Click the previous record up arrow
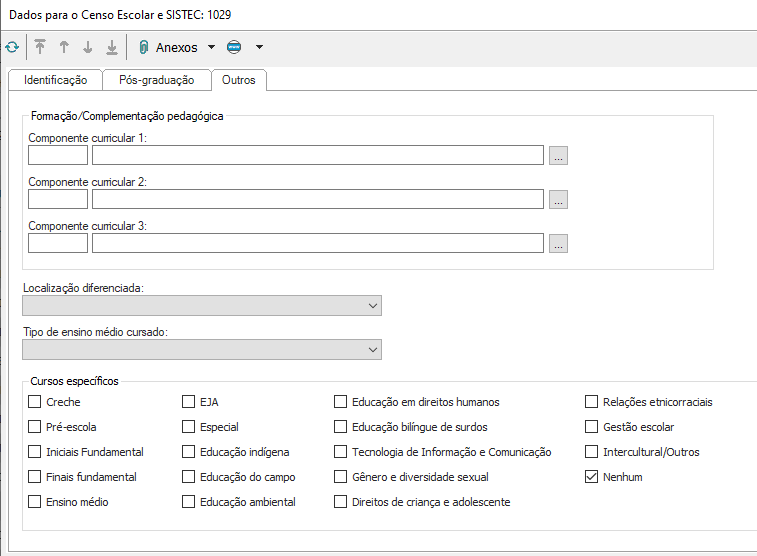This screenshot has width=757, height=556. [x=64, y=47]
